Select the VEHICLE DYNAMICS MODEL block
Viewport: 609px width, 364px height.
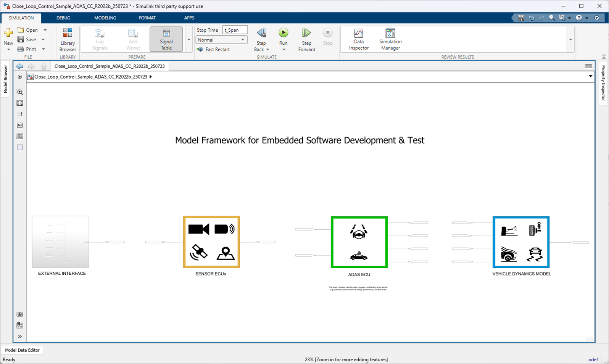pos(521,242)
